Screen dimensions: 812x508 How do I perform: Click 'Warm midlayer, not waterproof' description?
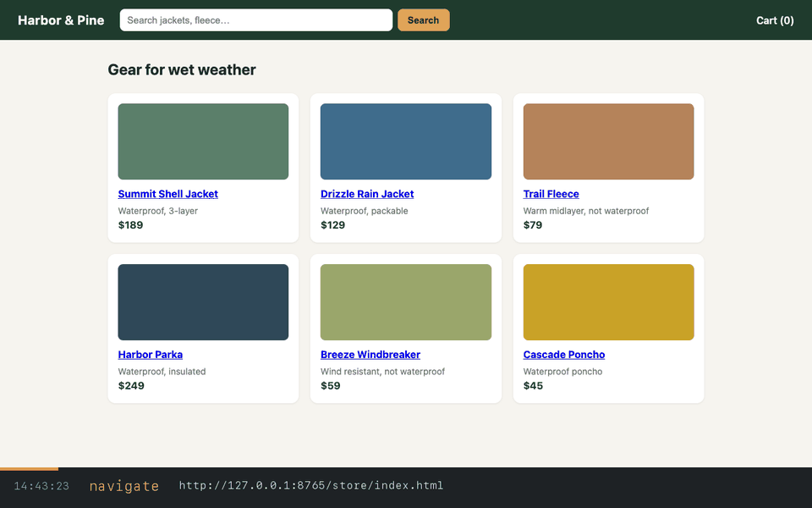coord(585,211)
